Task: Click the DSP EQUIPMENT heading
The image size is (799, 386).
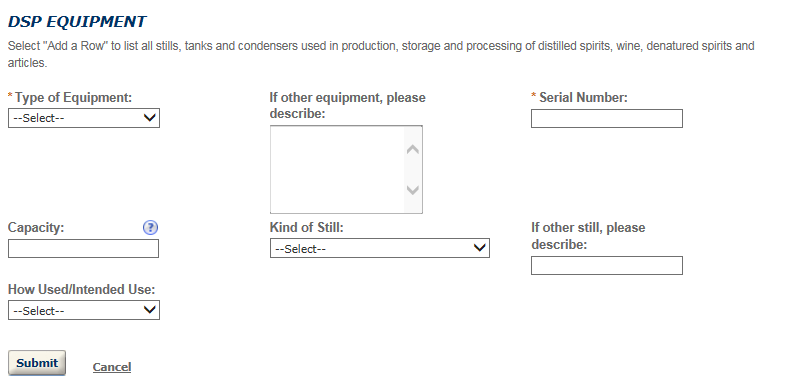Action: [77, 21]
